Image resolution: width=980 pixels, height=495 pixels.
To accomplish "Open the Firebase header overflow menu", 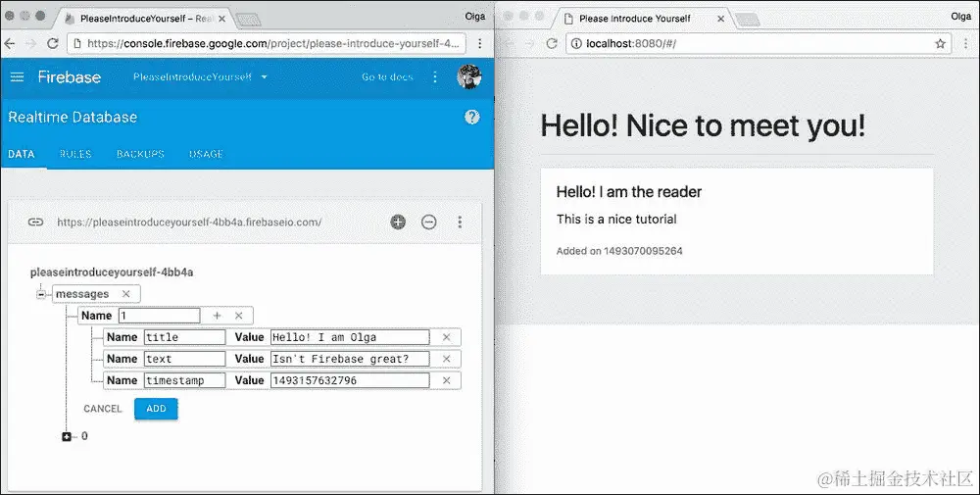I will (x=435, y=76).
